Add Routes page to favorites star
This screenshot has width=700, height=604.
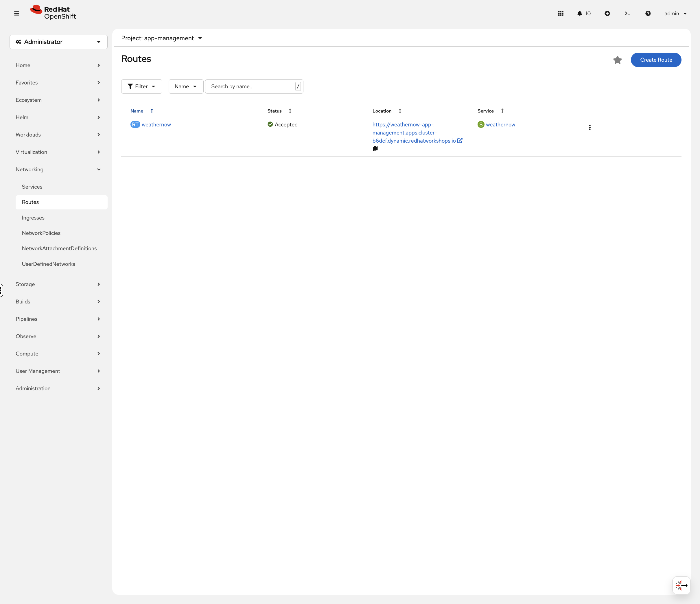coord(617,60)
